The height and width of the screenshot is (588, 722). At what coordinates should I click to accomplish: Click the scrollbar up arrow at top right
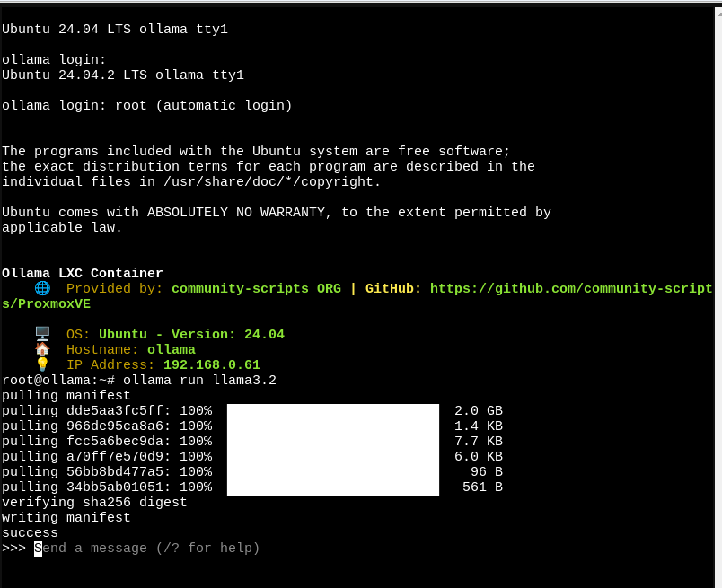tap(718, 13)
